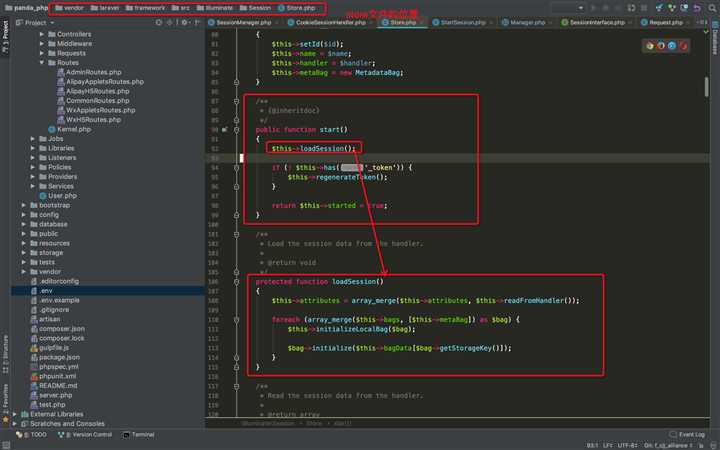The height and width of the screenshot is (450, 720).
Task: Click the framework breadcrumb in navigation bar
Action: coord(145,8)
